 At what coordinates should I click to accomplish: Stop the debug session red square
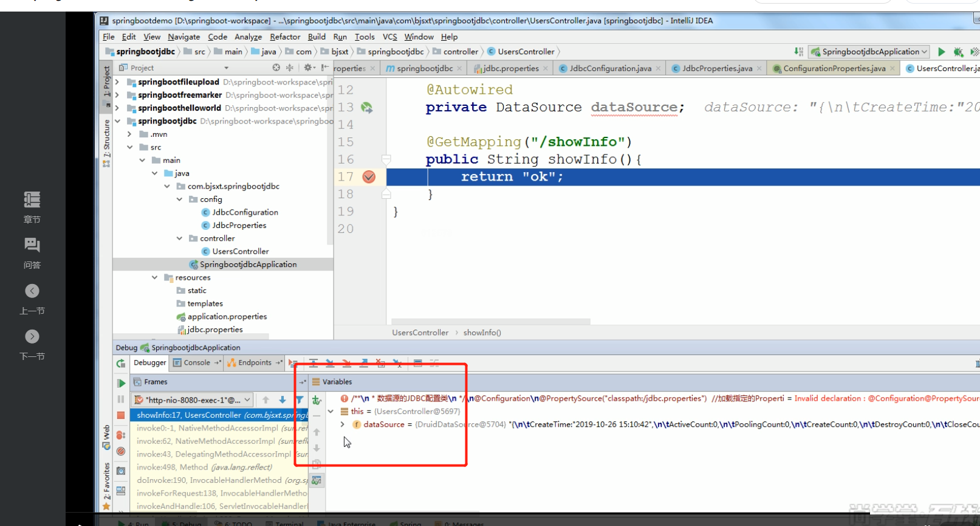(121, 415)
